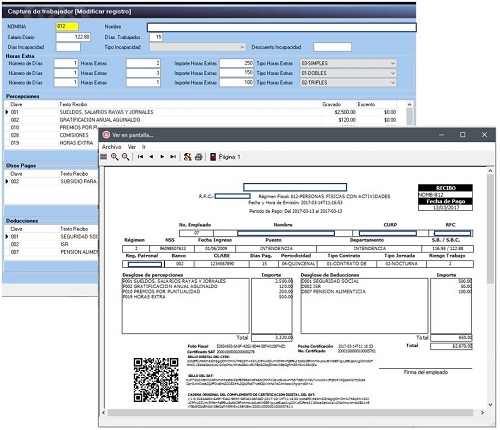Screen dimensions: 500x430
Task: Click the preview horizontal scrollbar track
Action: point(290,413)
